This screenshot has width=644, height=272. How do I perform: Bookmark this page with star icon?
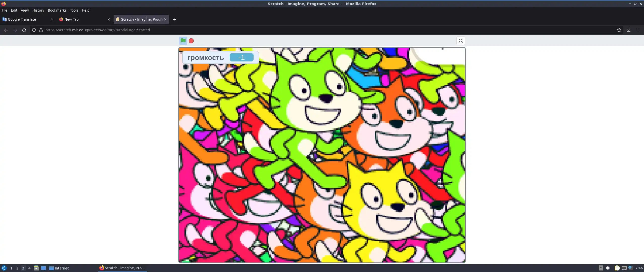[619, 30]
